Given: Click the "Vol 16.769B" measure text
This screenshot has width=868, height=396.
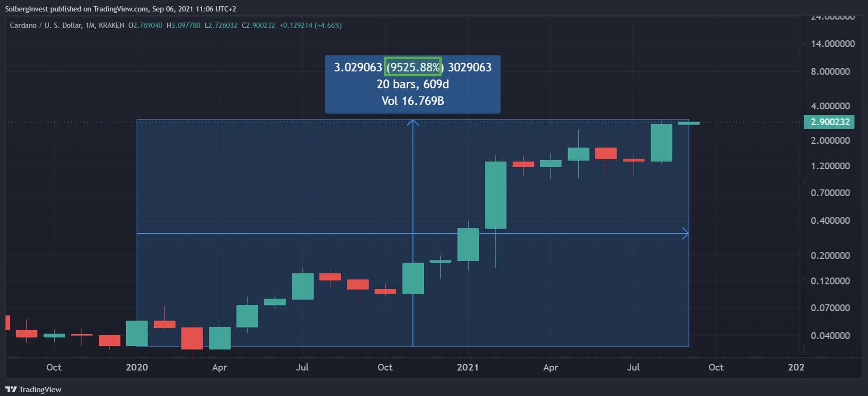Looking at the screenshot, I should (x=413, y=101).
